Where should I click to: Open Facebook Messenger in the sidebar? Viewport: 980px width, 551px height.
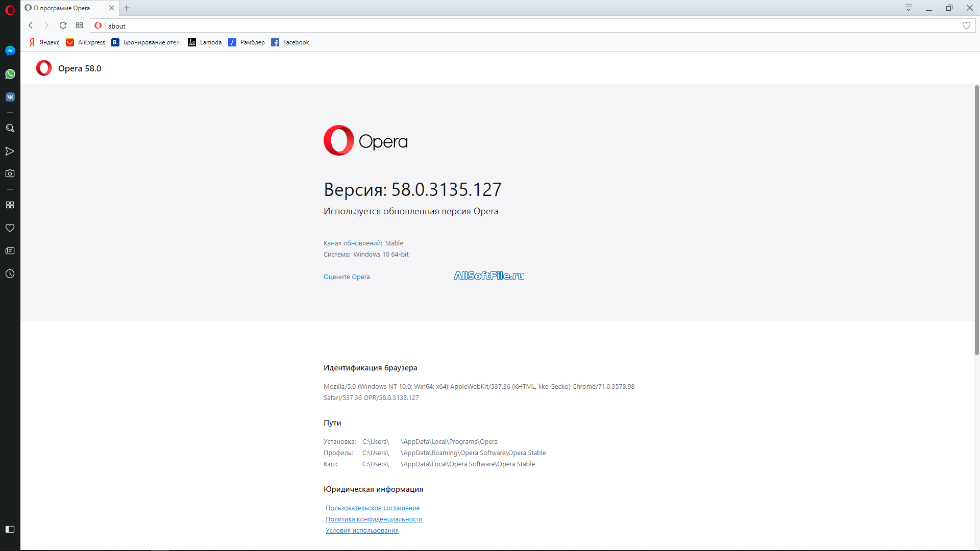tap(10, 51)
